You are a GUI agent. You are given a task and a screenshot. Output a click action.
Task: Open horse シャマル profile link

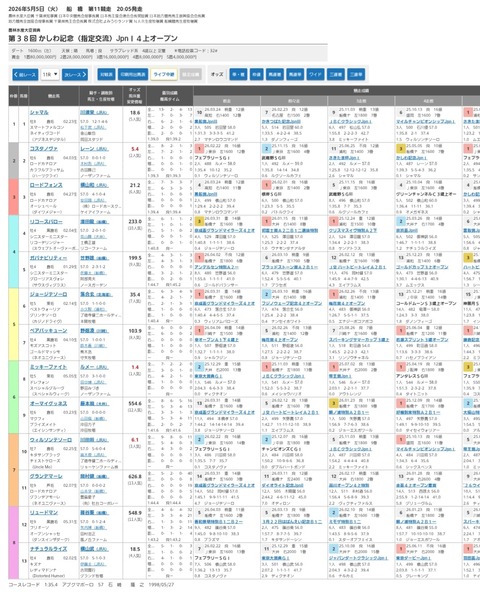tap(39, 113)
